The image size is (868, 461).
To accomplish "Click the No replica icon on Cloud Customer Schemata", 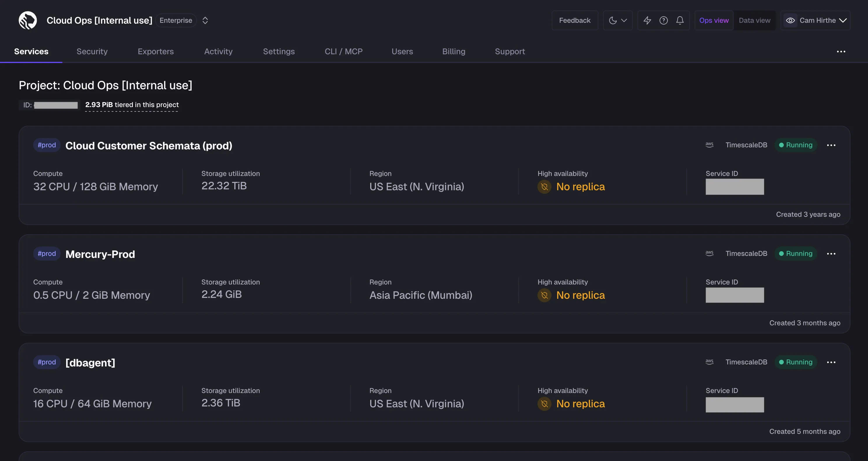I will click(x=544, y=186).
